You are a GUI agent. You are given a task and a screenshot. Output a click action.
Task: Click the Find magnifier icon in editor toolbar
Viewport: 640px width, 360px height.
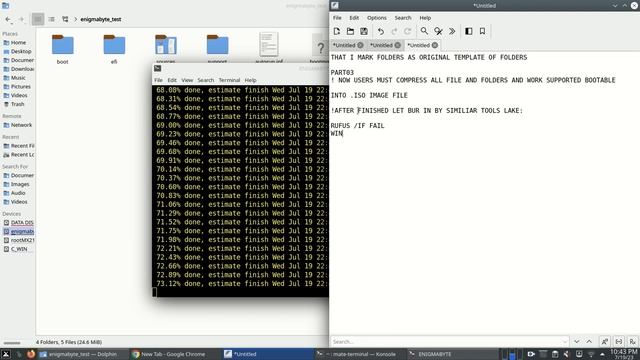tap(424, 31)
